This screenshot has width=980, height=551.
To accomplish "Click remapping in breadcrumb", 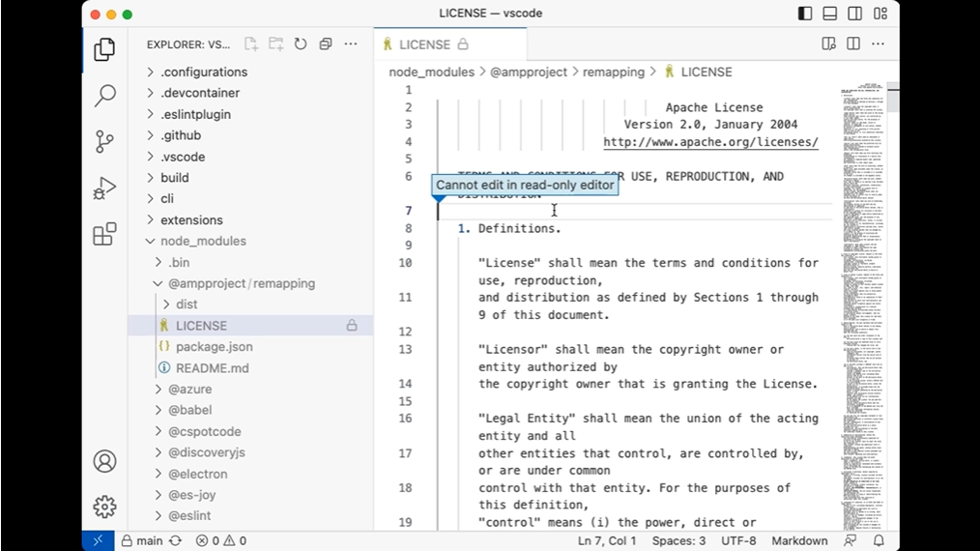I will click(x=613, y=72).
